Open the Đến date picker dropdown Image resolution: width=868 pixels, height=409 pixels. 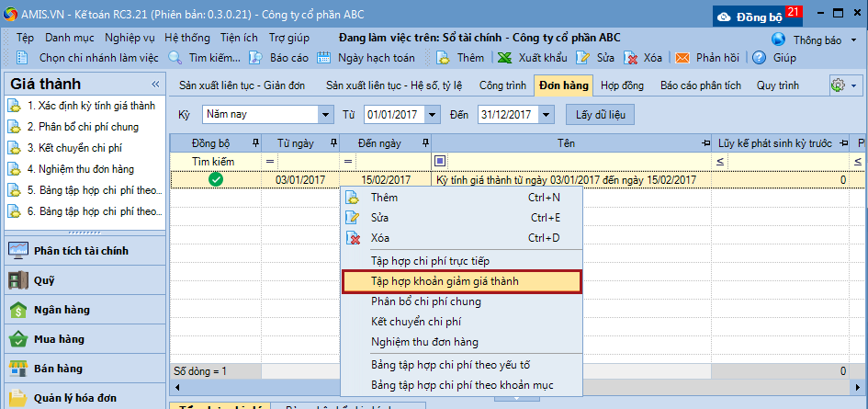pos(545,115)
